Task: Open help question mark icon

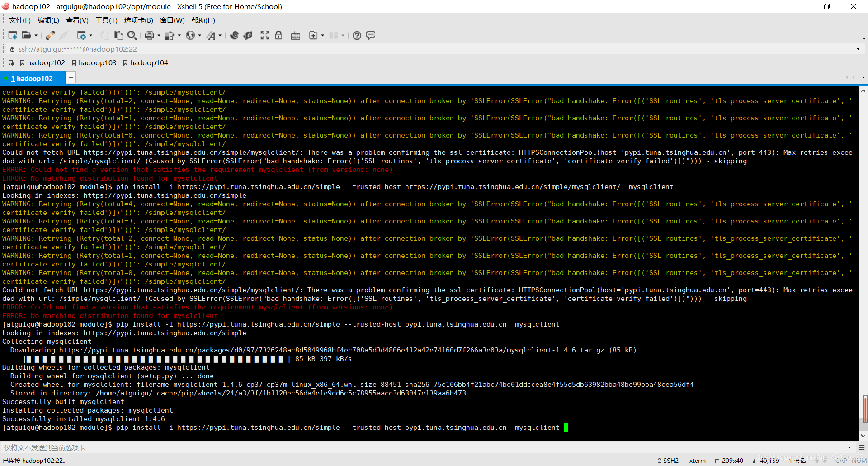Action: 357,35
